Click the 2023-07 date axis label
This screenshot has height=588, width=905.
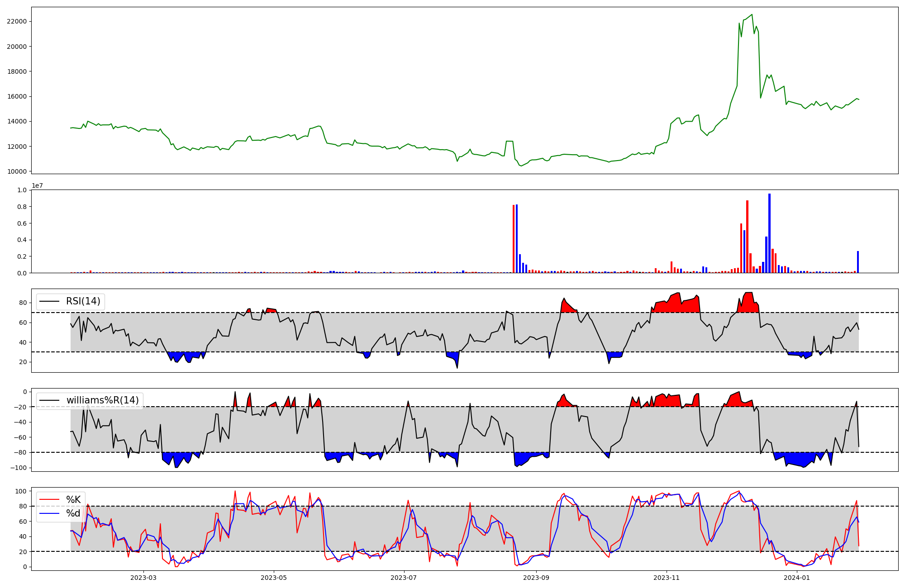[x=404, y=578]
